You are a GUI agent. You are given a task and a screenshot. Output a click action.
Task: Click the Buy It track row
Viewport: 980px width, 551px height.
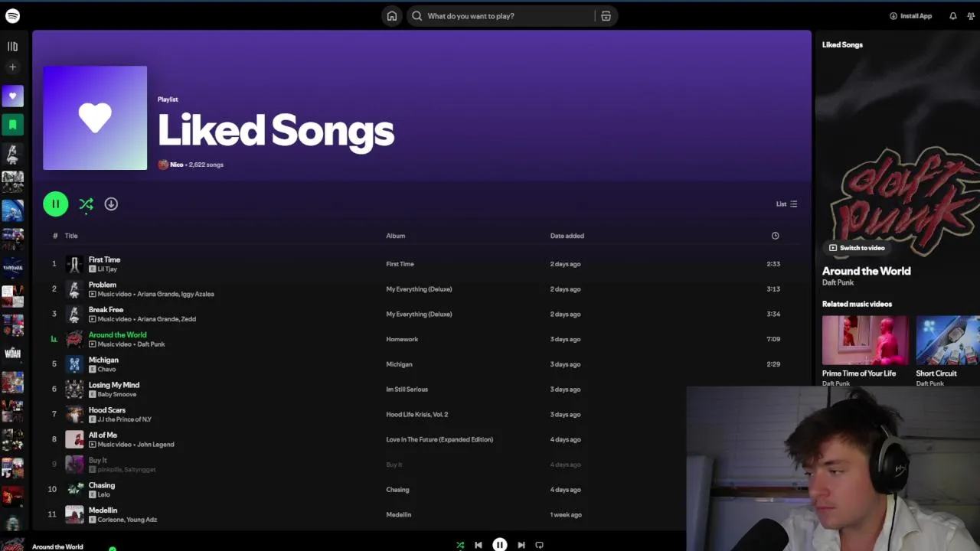click(x=421, y=465)
